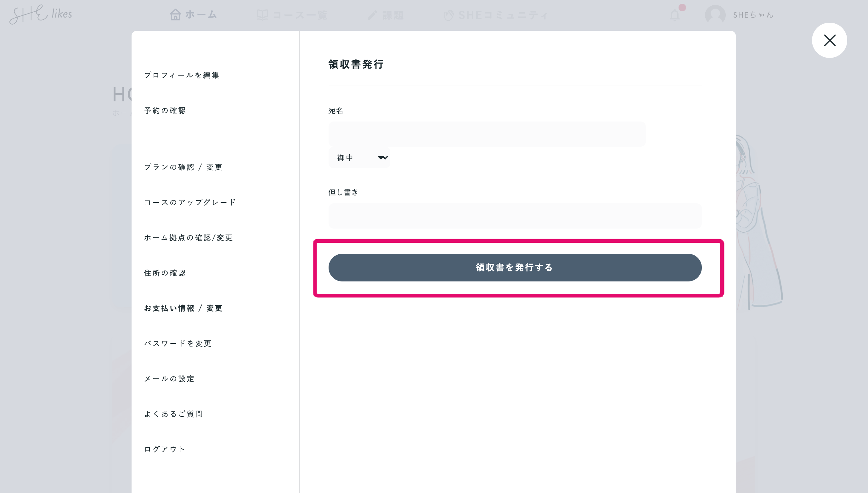Click the 領収書を発行する button
The height and width of the screenshot is (493, 868).
[515, 268]
